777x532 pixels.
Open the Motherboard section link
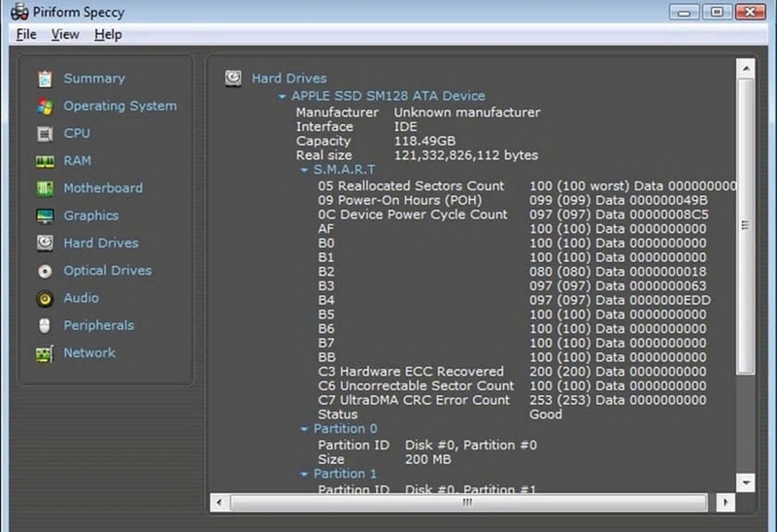pyautogui.click(x=103, y=187)
